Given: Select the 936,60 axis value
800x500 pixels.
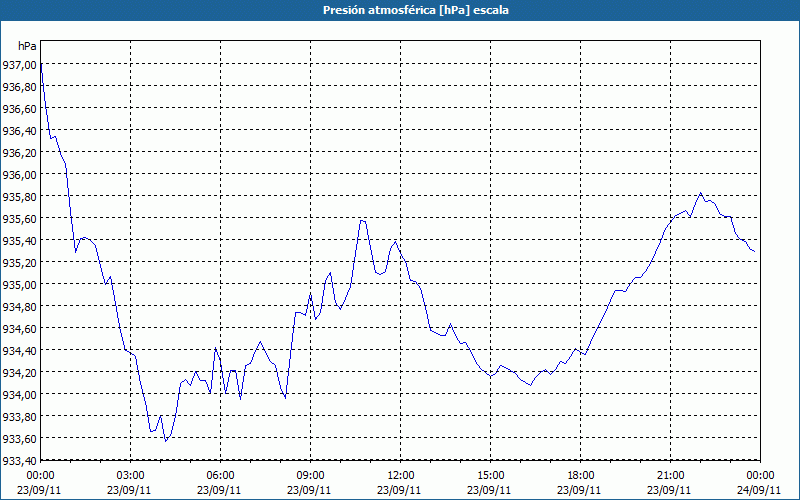Looking at the screenshot, I should click(x=20, y=109).
